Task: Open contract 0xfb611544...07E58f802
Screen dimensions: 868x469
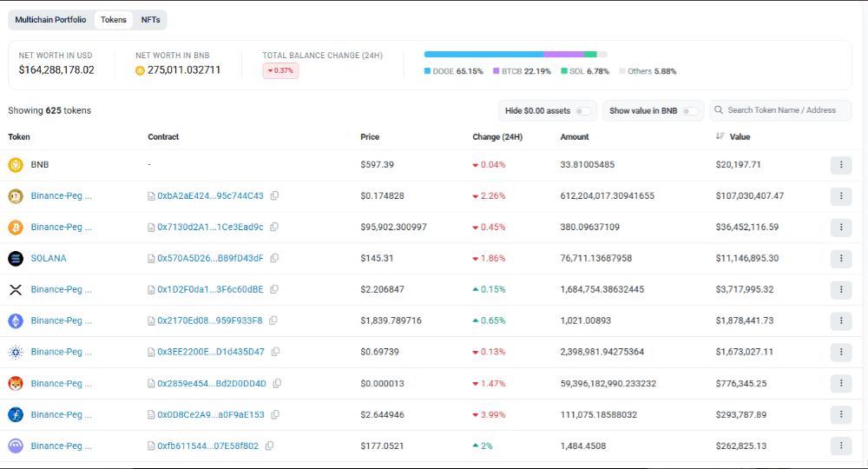Action: 207,446
